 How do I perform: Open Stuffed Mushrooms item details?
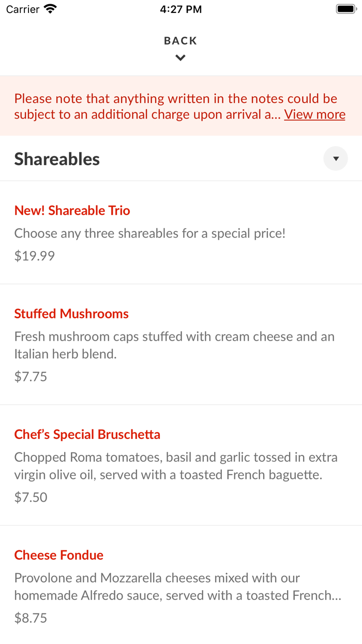click(x=71, y=313)
